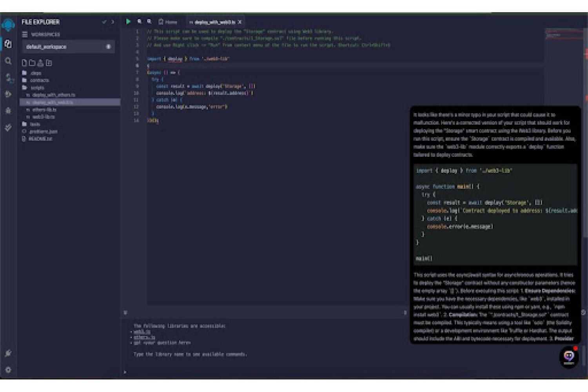Image resolution: width=588 pixels, height=392 pixels.
Task: Collapse the scripts folder
Action: pos(33,88)
